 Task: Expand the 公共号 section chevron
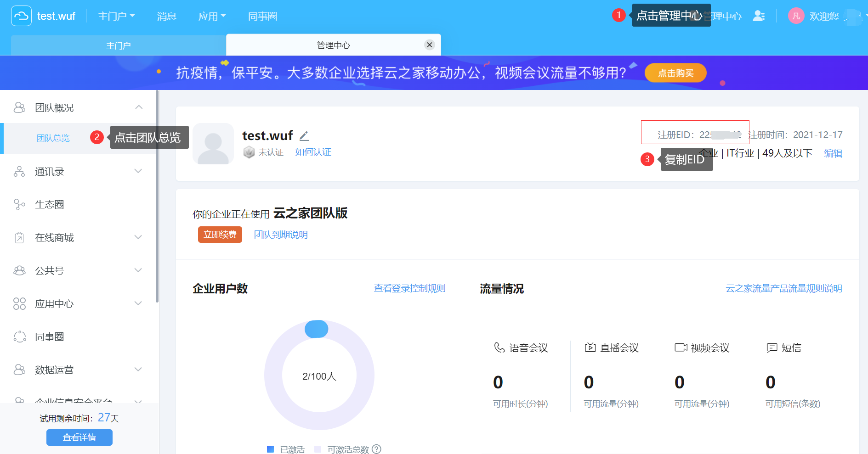(x=138, y=270)
